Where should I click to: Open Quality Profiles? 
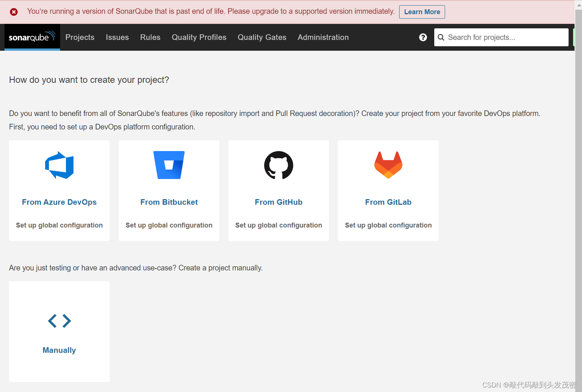coord(199,37)
